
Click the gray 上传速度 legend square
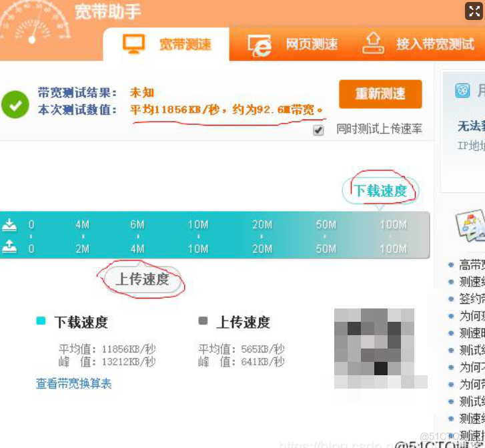coord(203,320)
